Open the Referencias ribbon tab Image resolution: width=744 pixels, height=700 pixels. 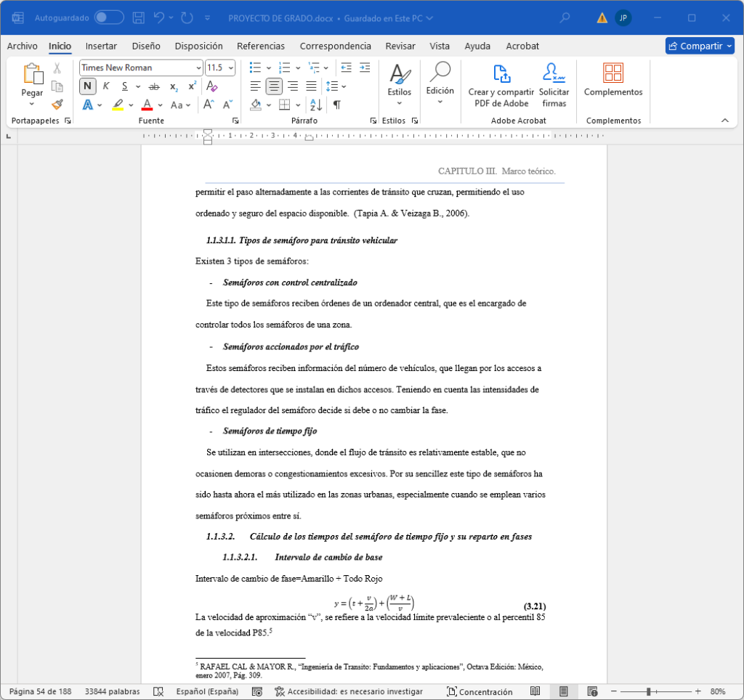pos(261,46)
